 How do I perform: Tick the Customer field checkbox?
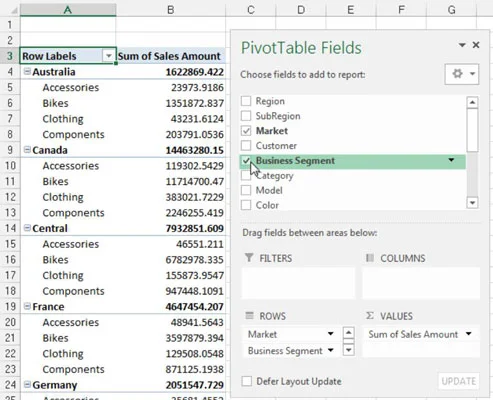pos(246,145)
